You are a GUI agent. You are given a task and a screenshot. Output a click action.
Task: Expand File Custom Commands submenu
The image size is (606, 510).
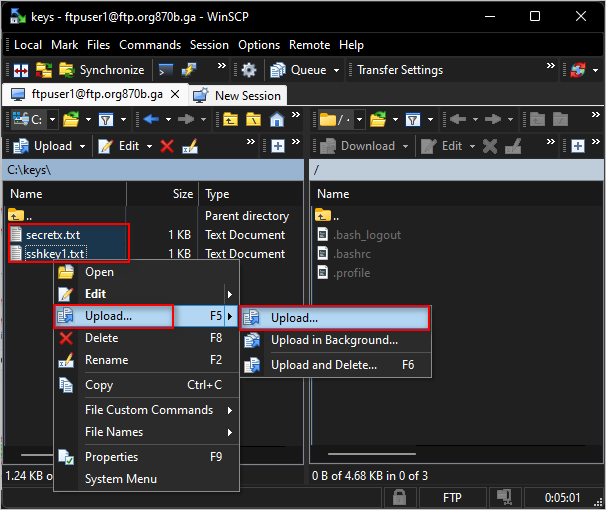[146, 410]
